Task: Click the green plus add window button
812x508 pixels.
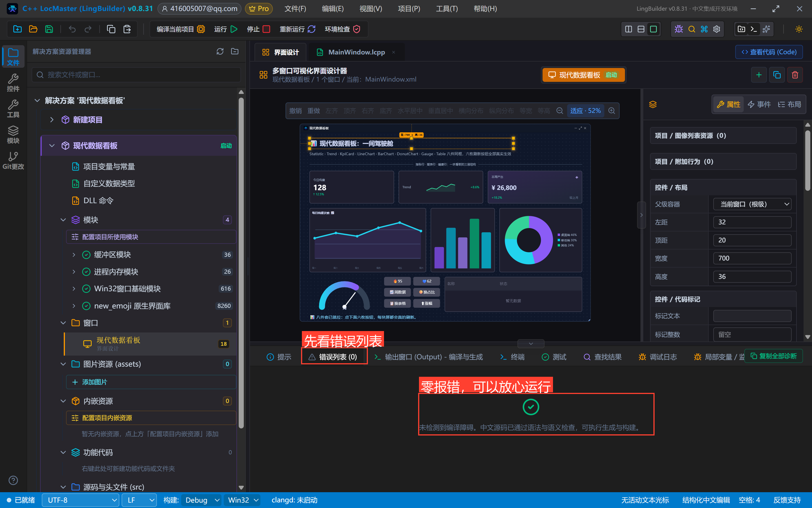Action: coord(759,75)
